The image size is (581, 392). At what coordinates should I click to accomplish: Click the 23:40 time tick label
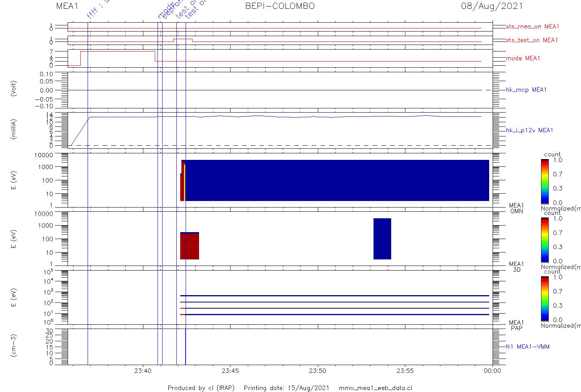(142, 371)
